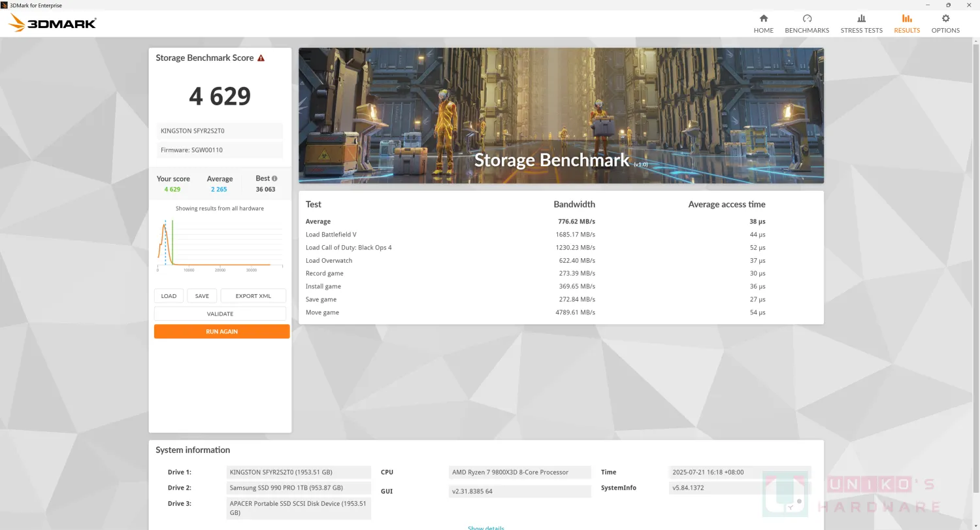This screenshot has height=530, width=980.
Task: Click the Average access time header
Action: tap(727, 205)
